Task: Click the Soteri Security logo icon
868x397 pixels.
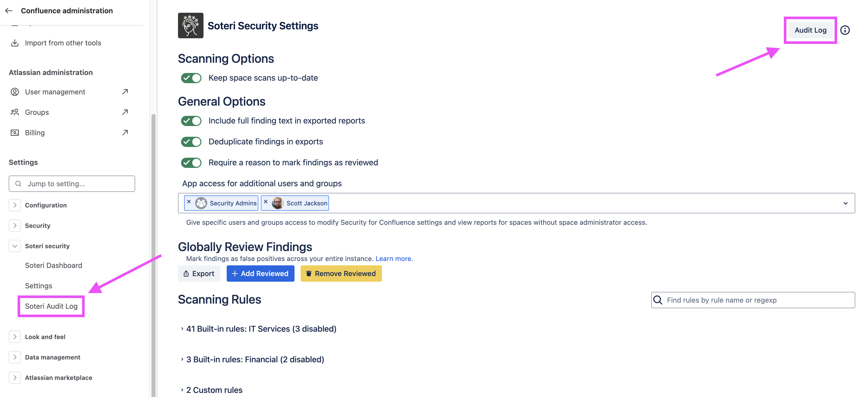Action: 190,26
